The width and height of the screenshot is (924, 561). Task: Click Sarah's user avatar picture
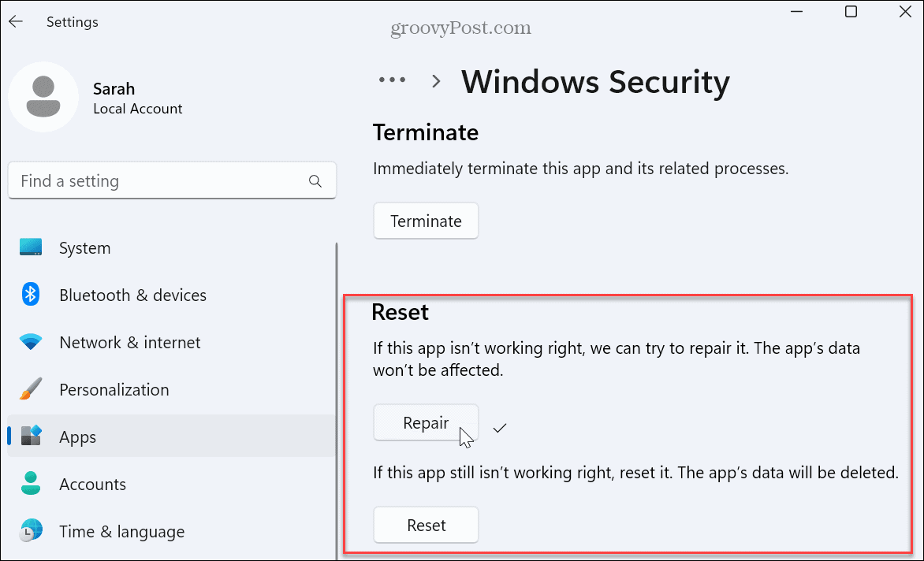point(43,97)
